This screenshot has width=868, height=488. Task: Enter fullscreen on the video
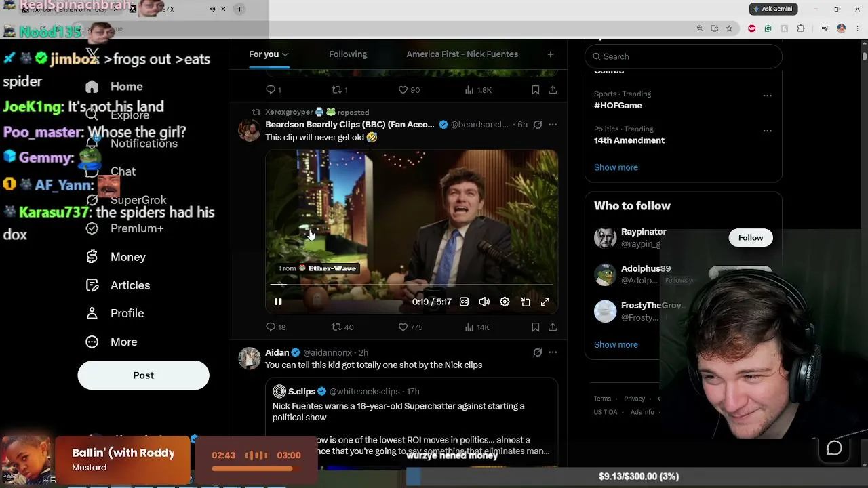click(545, 302)
